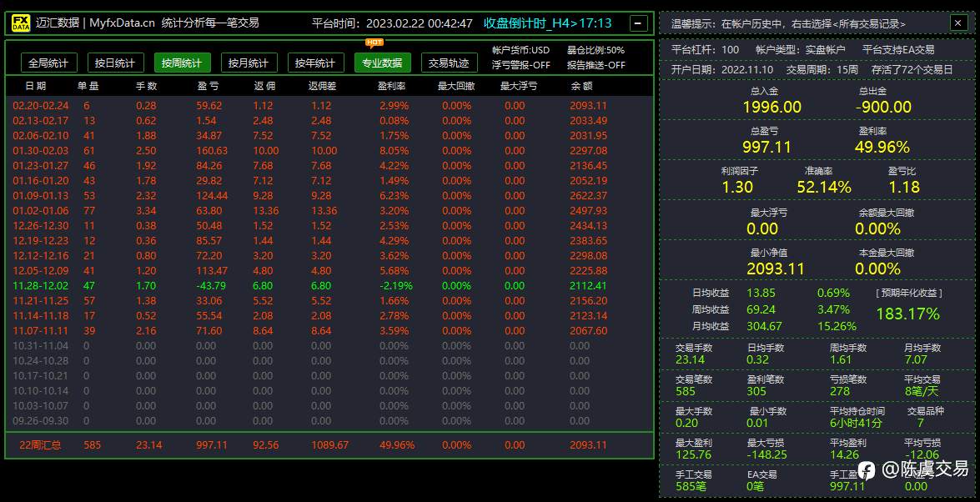This screenshot has width=980, height=502.
Task: Open the 交易轨迹 tab
Action: point(450,63)
